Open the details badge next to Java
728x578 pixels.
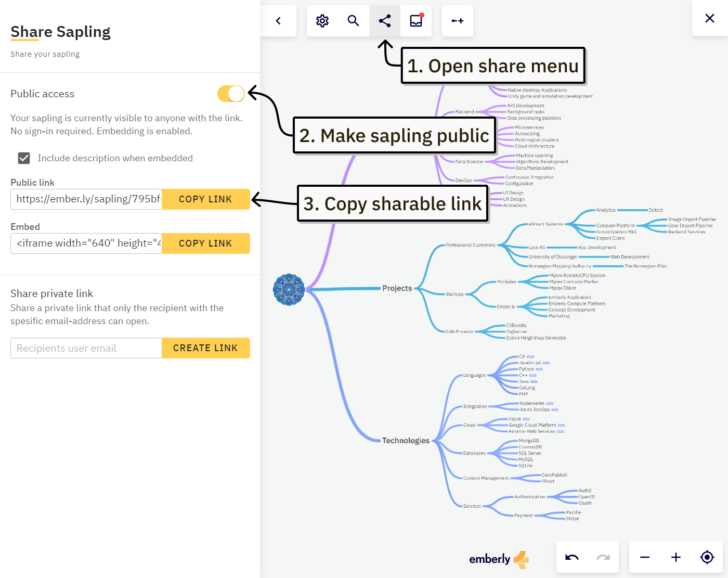point(534,382)
